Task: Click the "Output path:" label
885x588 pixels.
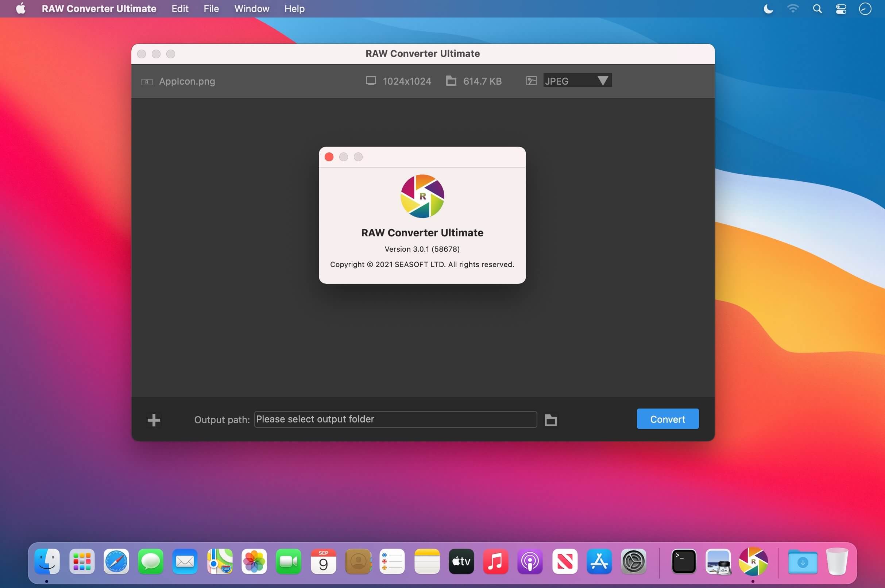Action: [x=222, y=419]
